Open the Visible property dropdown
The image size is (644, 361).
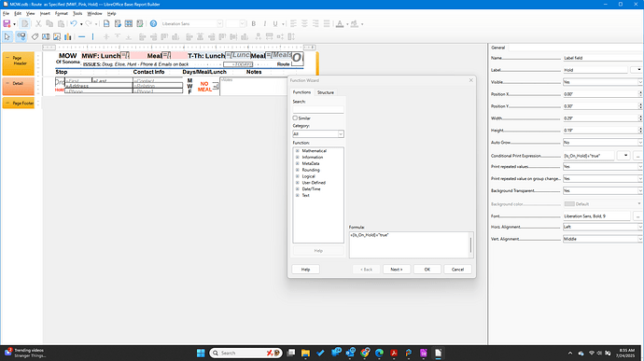(x=603, y=82)
